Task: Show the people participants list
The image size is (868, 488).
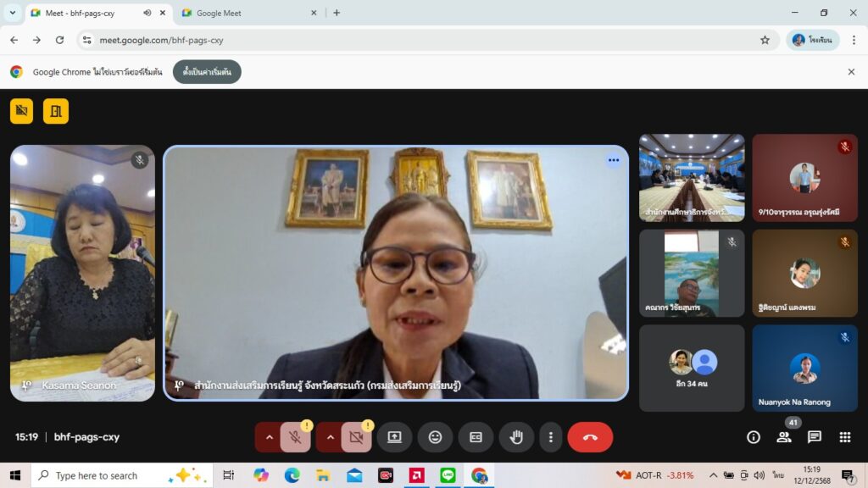Action: pyautogui.click(x=784, y=437)
